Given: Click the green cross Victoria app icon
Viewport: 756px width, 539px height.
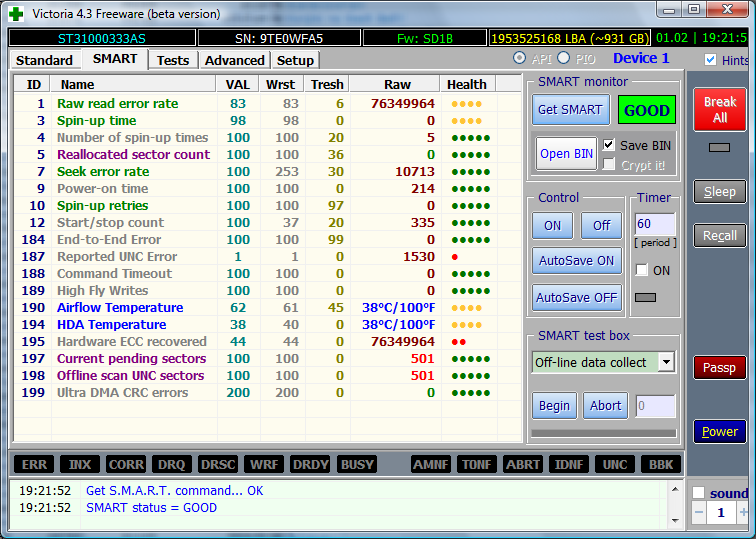Looking at the screenshot, I should click(x=16, y=13).
